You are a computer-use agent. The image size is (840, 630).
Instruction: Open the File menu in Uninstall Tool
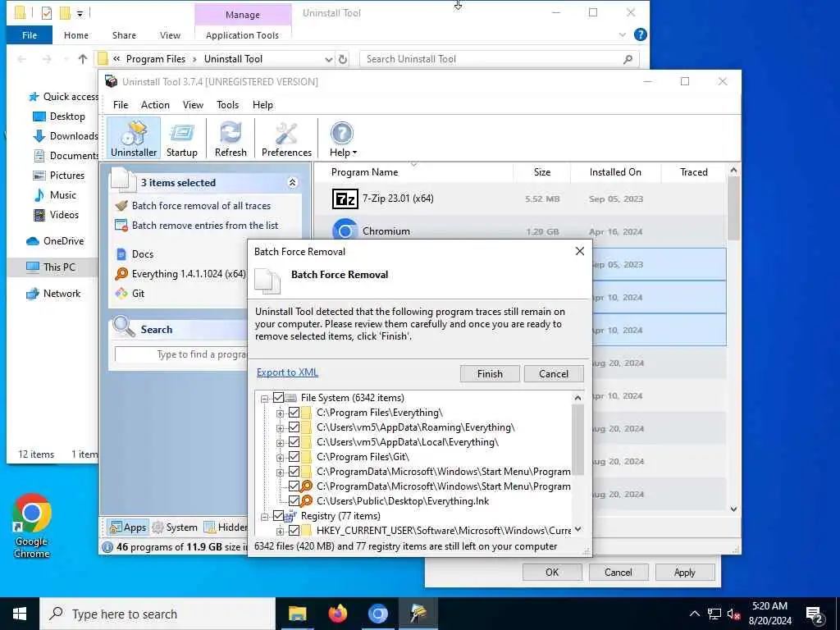pos(121,105)
